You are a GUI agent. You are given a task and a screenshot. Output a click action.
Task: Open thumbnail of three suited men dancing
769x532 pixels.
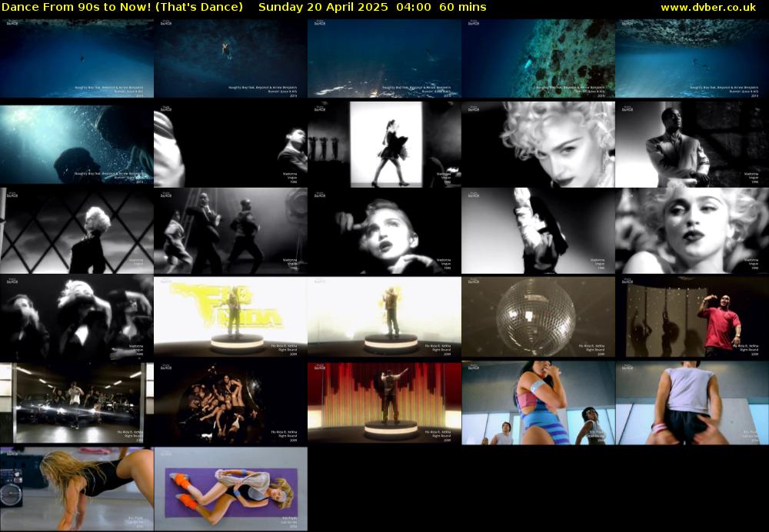(x=231, y=231)
